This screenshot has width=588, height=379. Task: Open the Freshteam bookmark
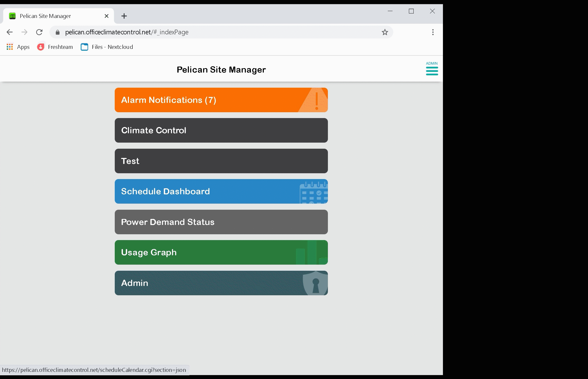pyautogui.click(x=55, y=47)
